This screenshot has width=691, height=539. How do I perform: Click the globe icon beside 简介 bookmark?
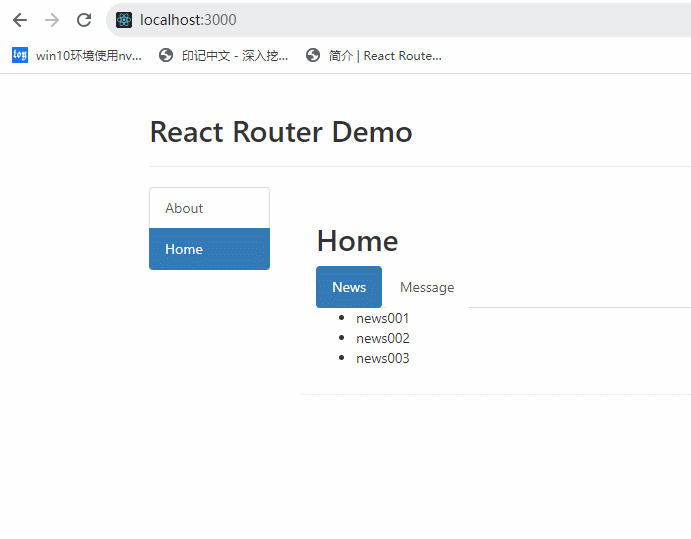(313, 56)
